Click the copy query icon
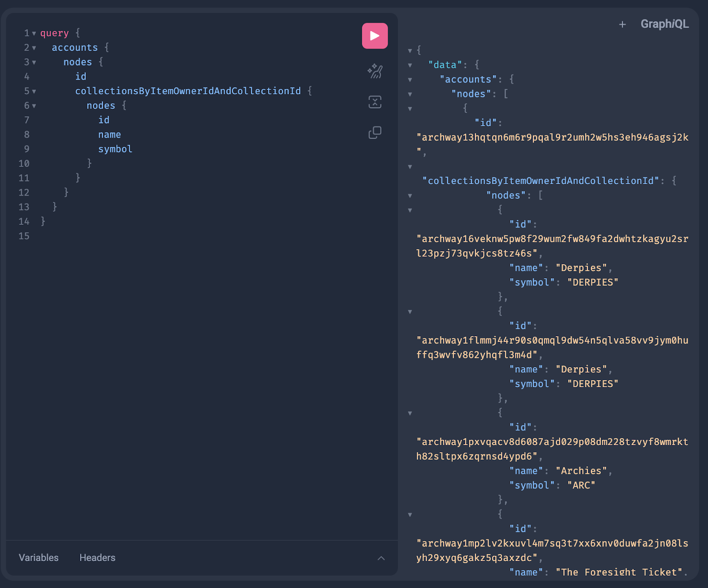 pyautogui.click(x=375, y=132)
